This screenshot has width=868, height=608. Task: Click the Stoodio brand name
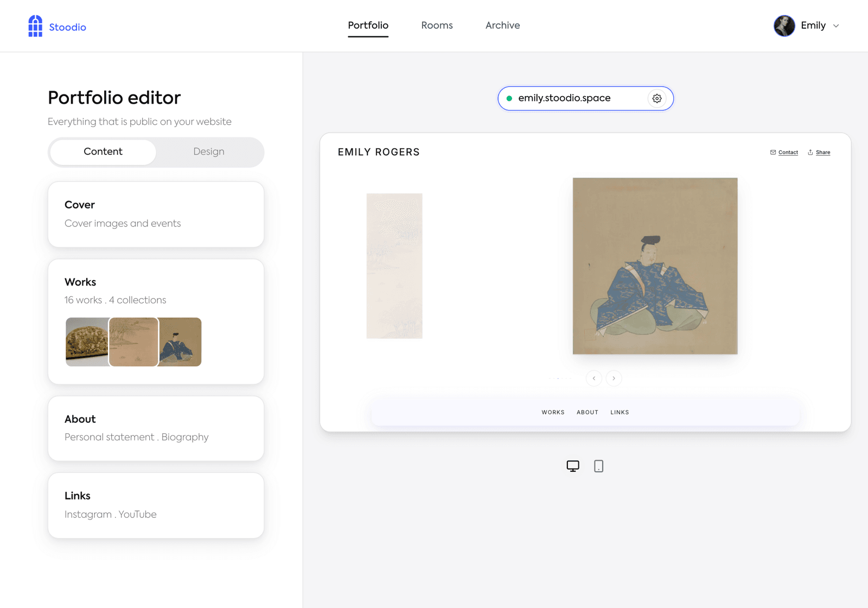tap(67, 27)
